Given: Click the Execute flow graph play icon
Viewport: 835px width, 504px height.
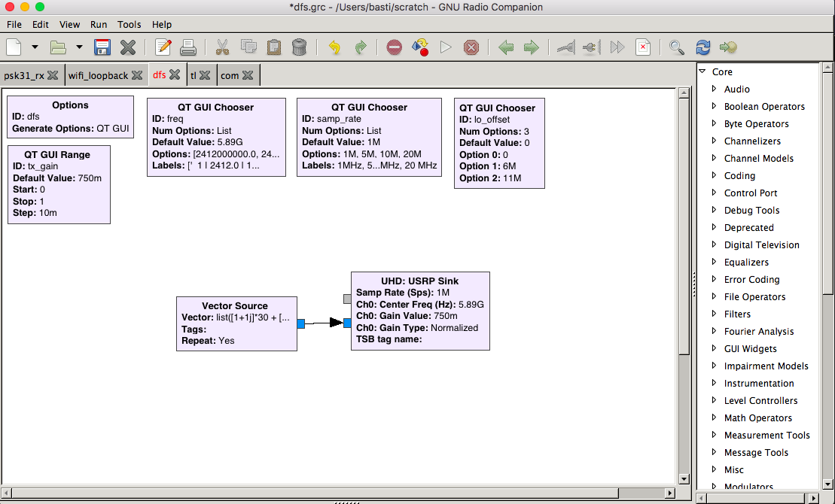Looking at the screenshot, I should point(446,47).
